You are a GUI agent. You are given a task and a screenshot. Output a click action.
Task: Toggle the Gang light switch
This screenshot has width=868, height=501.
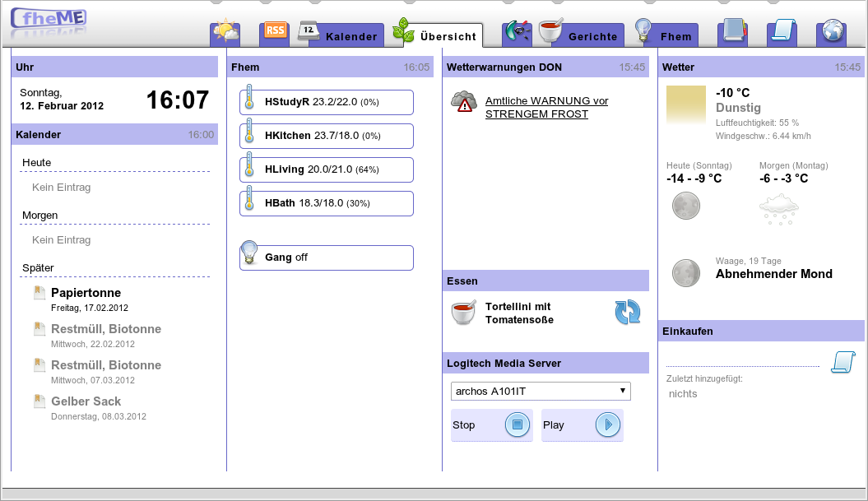(x=326, y=257)
